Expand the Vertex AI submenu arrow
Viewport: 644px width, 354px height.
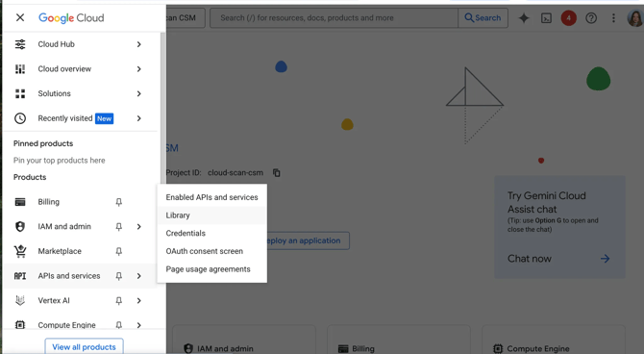(x=138, y=300)
